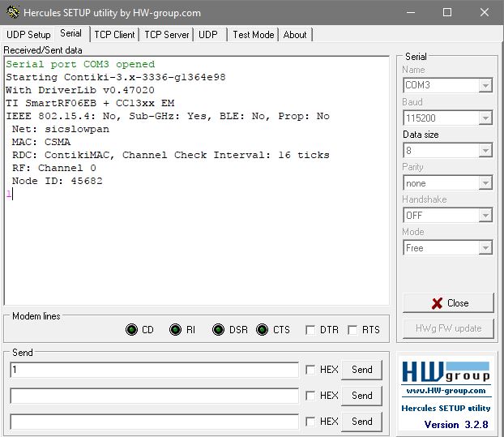Tick HEX checkbox for second send line
The height and width of the screenshot is (437, 504).
tap(310, 396)
